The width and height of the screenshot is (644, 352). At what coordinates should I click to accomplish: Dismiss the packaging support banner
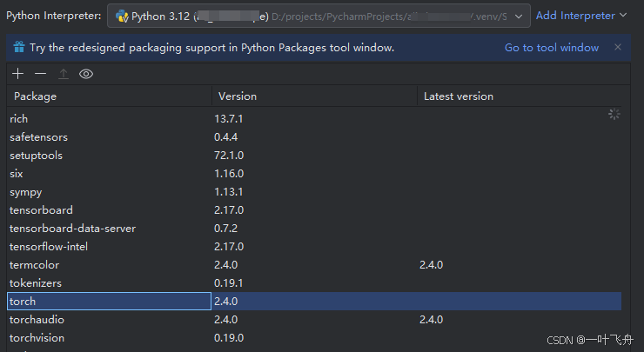pyautogui.click(x=618, y=47)
